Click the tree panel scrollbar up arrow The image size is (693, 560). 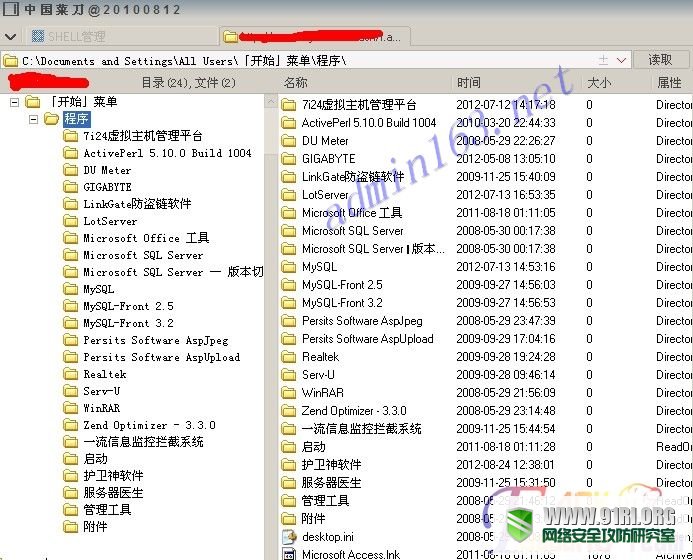click(x=271, y=102)
